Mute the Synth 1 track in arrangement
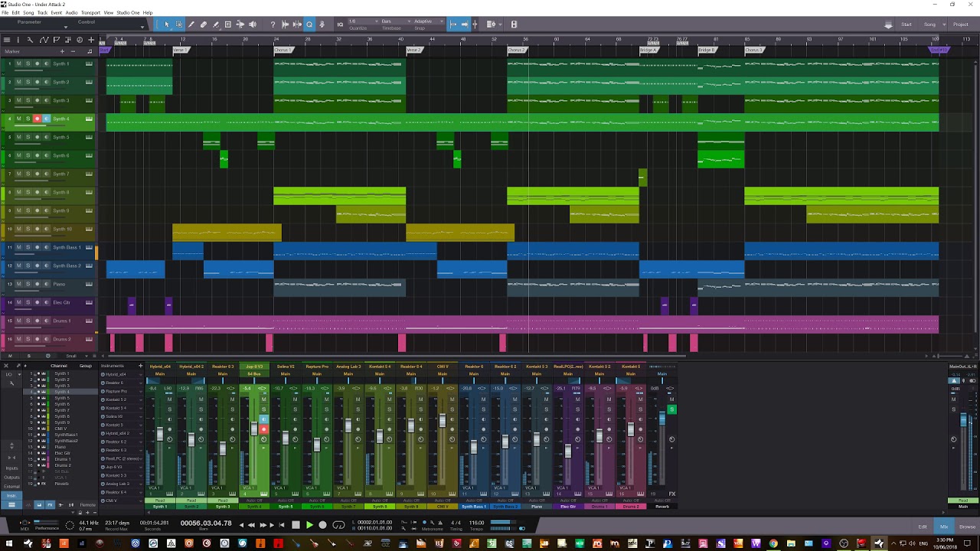 pyautogui.click(x=19, y=64)
